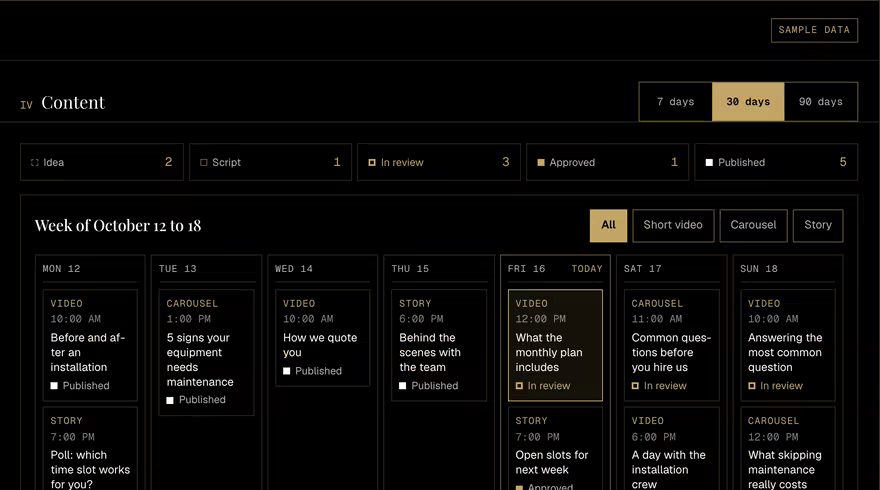Viewport: 880px width, 490px height.
Task: Switch to the 90 days range
Action: coord(821,102)
